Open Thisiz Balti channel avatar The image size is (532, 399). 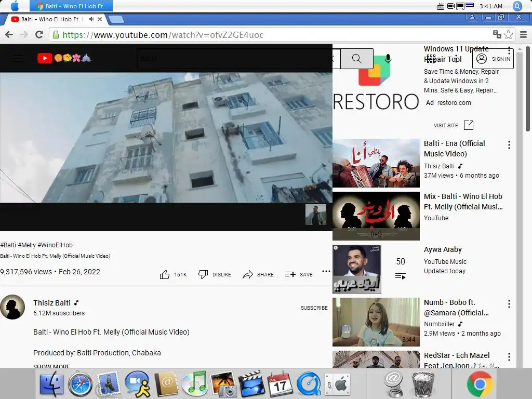(x=12, y=307)
